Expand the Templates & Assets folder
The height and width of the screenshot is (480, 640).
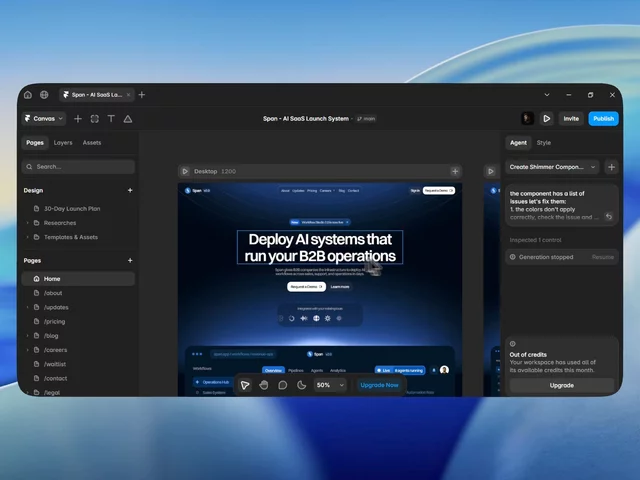[28, 237]
